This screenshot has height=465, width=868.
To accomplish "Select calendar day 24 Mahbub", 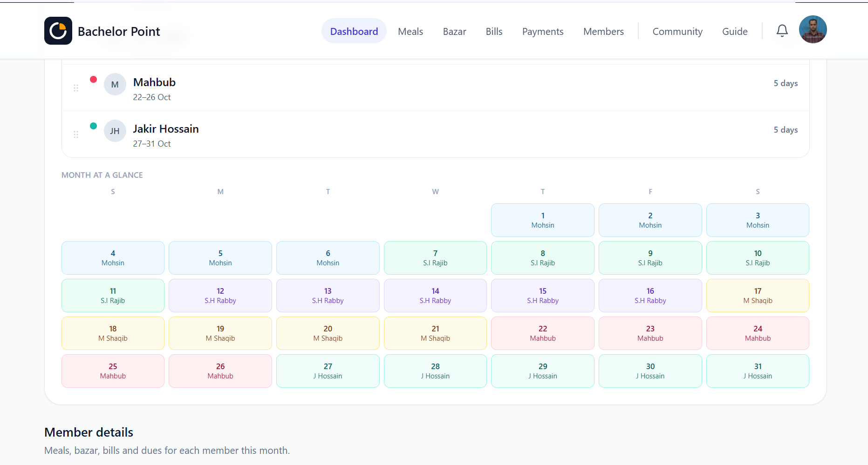I will pos(758,333).
